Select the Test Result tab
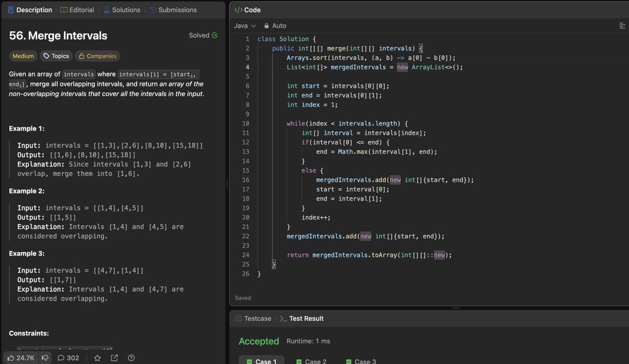The image size is (629, 364). coord(301,318)
